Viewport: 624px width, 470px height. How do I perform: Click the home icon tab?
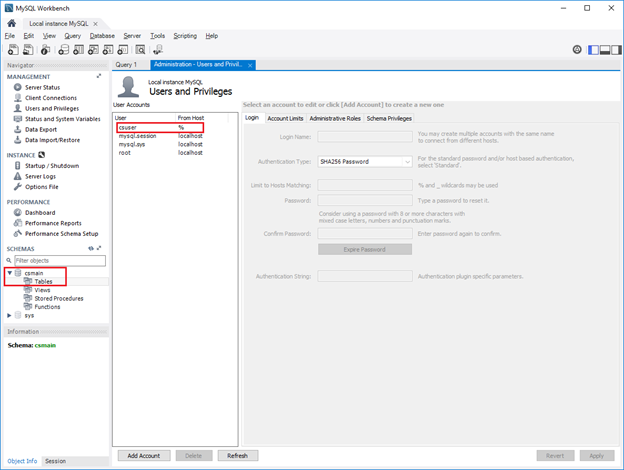click(12, 23)
